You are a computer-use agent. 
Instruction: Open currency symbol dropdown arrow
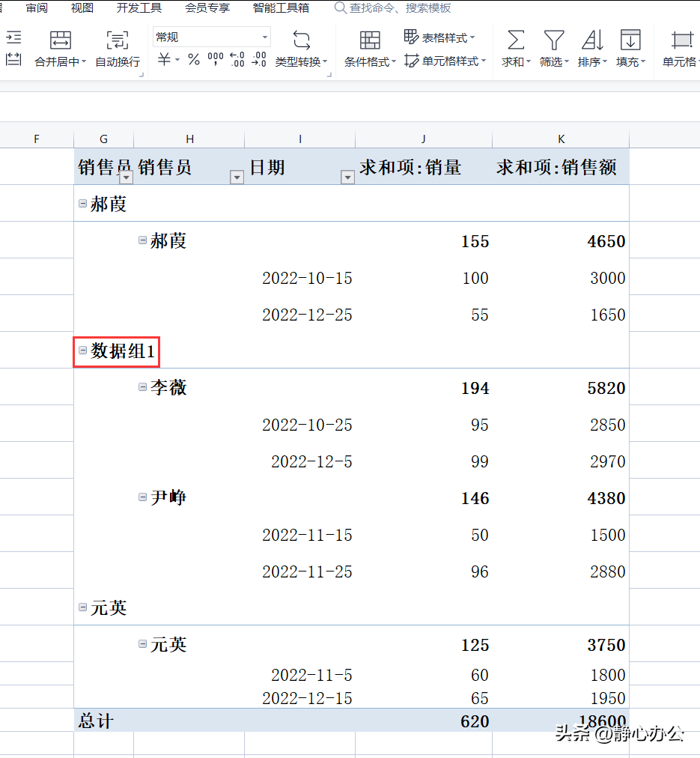[x=177, y=59]
